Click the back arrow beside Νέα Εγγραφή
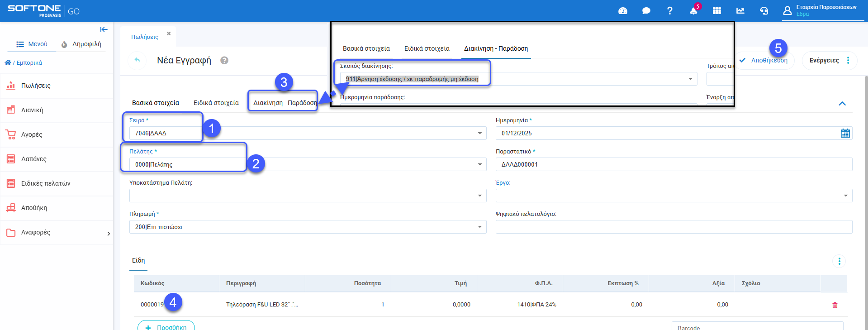The height and width of the screenshot is (330, 868). tap(137, 60)
